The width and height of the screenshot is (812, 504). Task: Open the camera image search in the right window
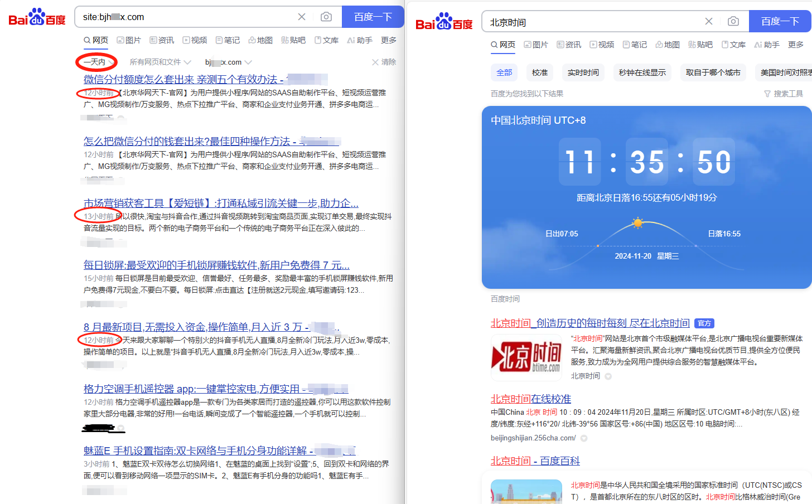pos(733,21)
